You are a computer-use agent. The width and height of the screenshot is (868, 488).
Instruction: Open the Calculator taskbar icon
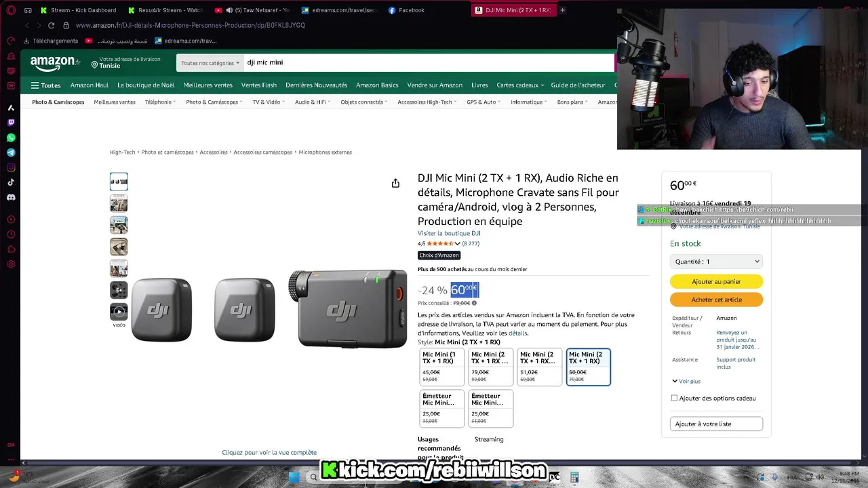tap(574, 477)
